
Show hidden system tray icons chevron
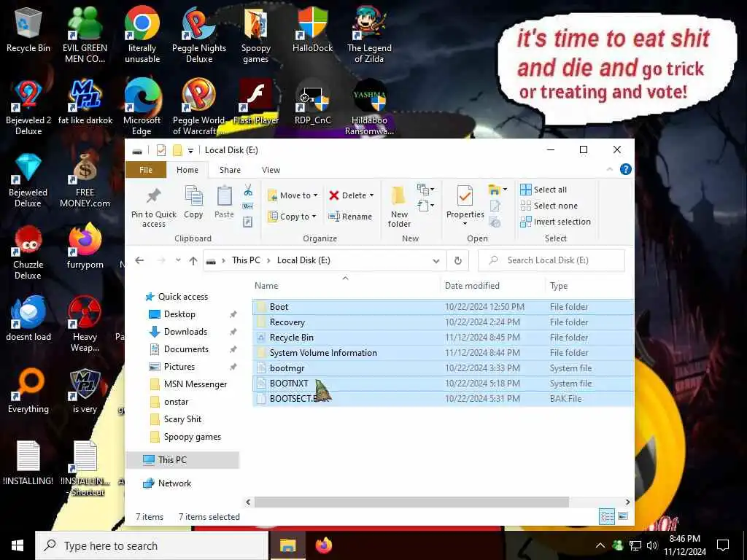[x=600, y=545]
